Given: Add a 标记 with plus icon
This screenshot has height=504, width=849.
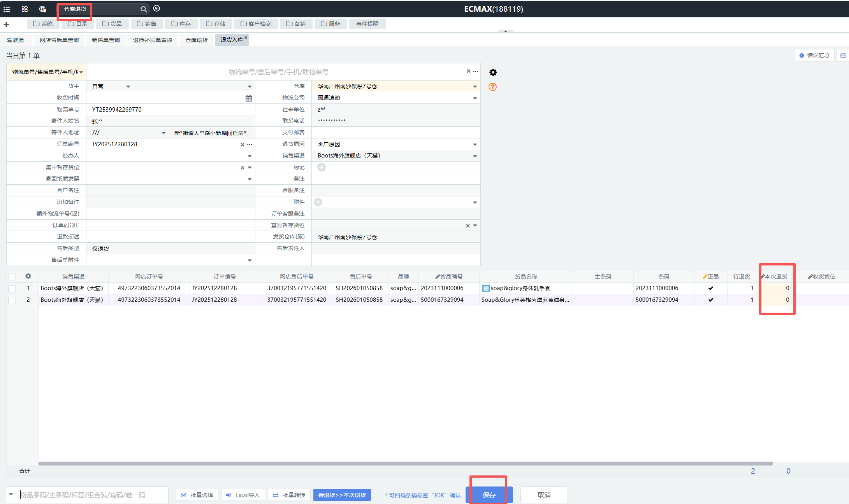Looking at the screenshot, I should pyautogui.click(x=321, y=167).
